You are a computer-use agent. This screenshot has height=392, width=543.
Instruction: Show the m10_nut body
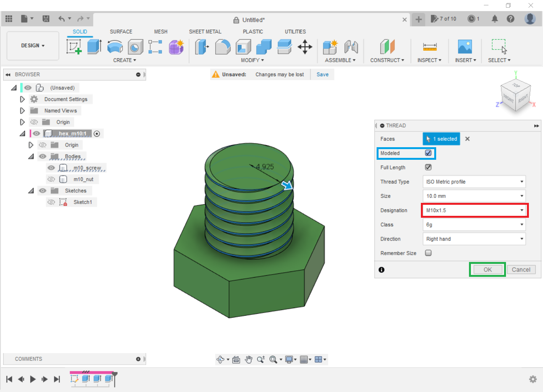(51, 179)
